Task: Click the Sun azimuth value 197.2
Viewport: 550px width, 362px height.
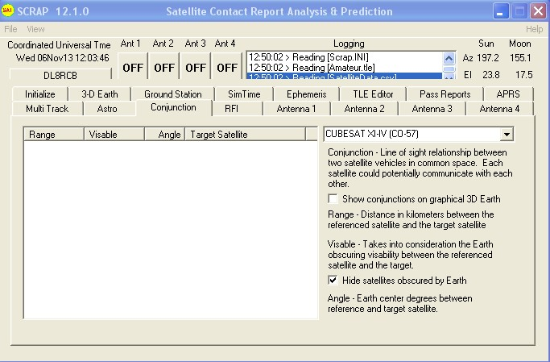Action: [488, 58]
